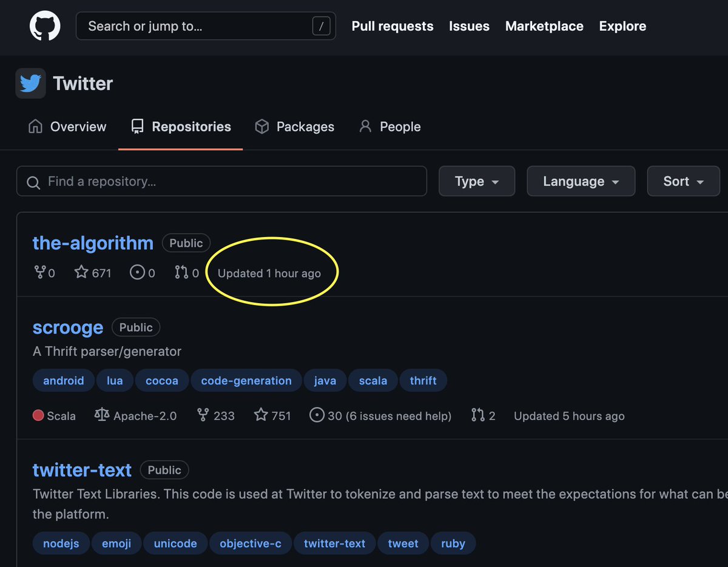
Task: Click the slash shortcut key icon in search
Action: coord(320,26)
